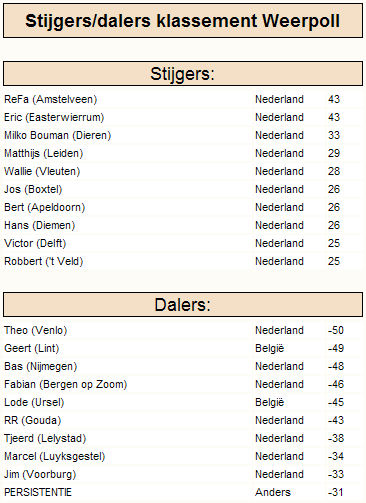Click Jos (Boxtel) name

coord(33,189)
